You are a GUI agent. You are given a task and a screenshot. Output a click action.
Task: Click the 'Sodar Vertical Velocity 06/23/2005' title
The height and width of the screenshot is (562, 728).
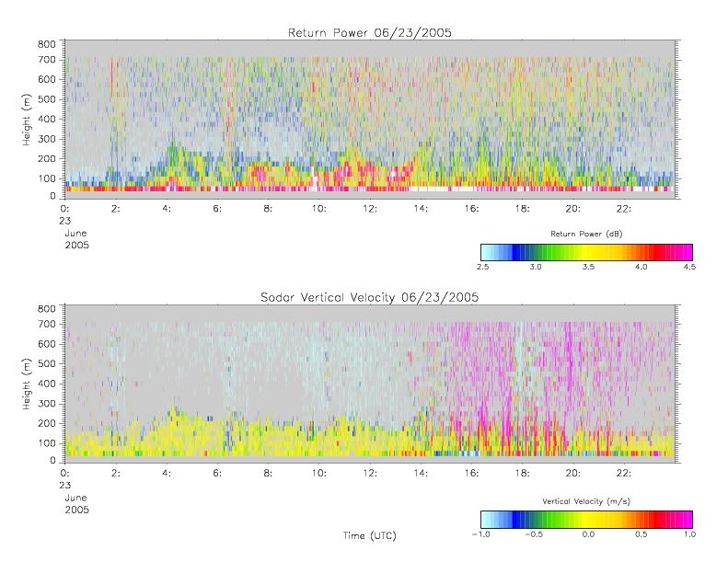pos(370,297)
